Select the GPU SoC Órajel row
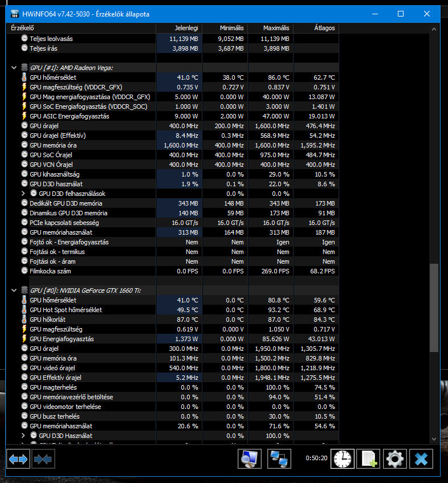Viewport: 448px width, 483px height. pyautogui.click(x=173, y=154)
